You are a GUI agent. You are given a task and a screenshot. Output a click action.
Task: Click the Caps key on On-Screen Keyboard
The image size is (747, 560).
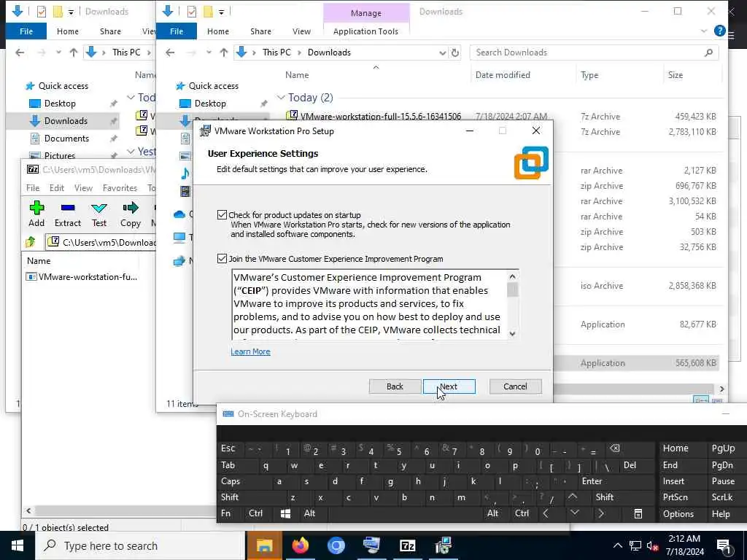(x=231, y=481)
